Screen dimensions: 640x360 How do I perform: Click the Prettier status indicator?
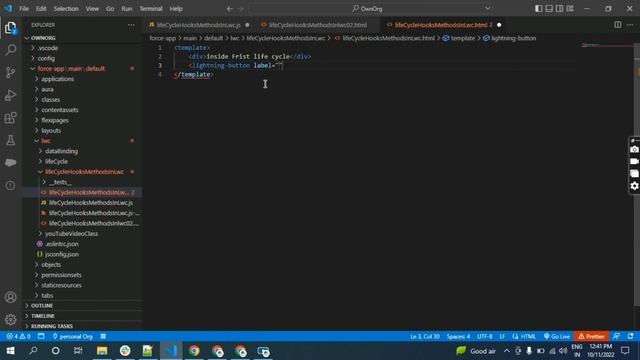click(x=591, y=336)
